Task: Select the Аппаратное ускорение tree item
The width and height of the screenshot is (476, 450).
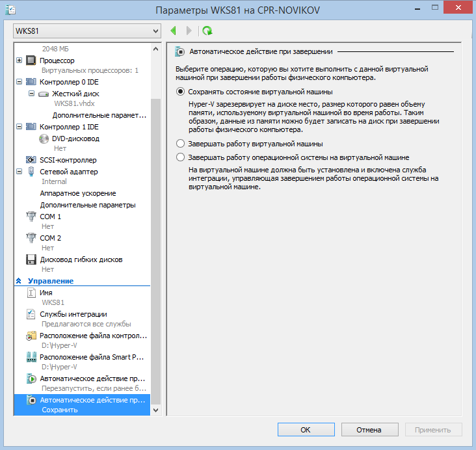Action: coord(78,193)
